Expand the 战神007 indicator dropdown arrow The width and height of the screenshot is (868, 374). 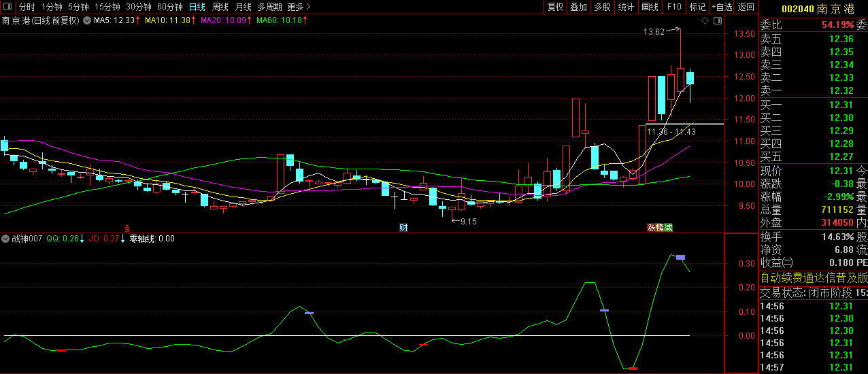click(x=6, y=239)
